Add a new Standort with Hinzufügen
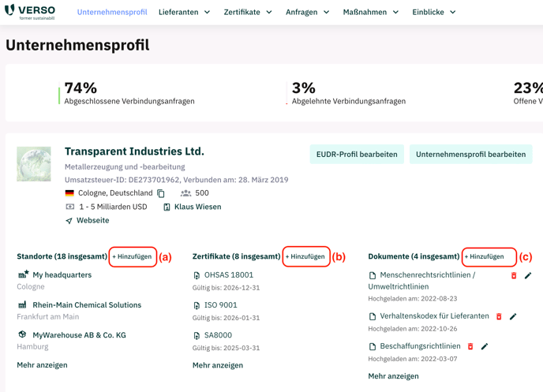The height and width of the screenshot is (392, 543). [x=133, y=256]
